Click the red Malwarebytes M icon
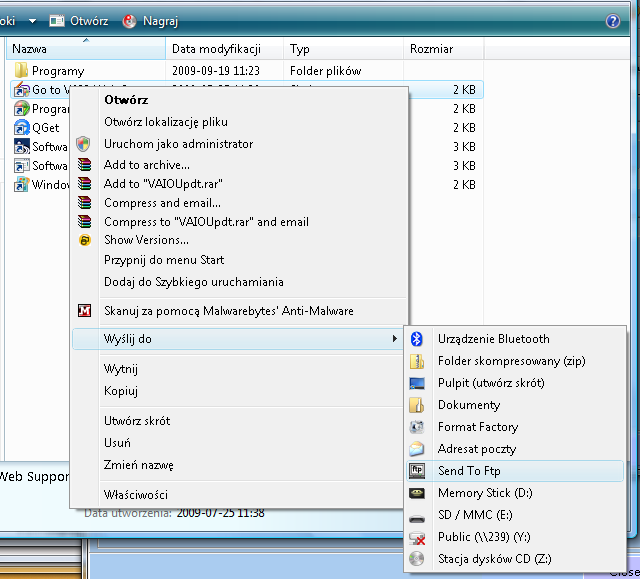The height and width of the screenshot is (579, 640). [x=84, y=311]
